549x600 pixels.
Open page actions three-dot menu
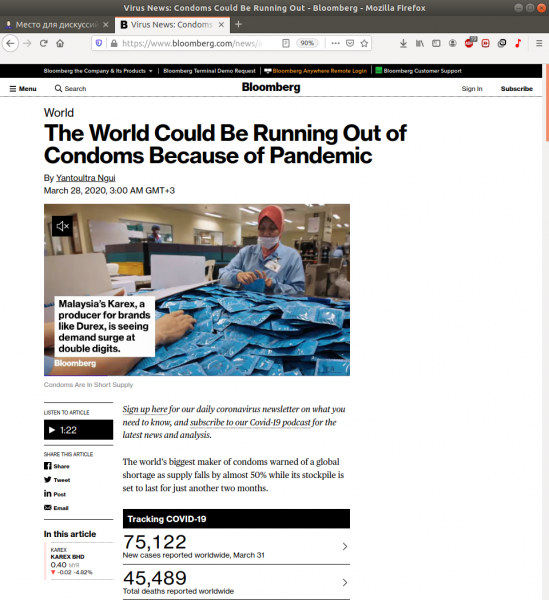336,43
